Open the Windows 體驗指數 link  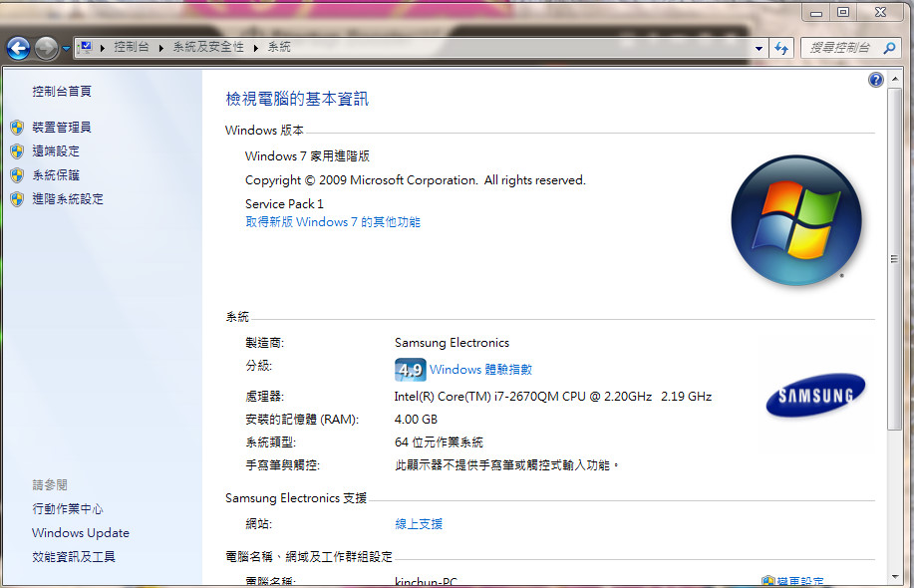click(480, 370)
